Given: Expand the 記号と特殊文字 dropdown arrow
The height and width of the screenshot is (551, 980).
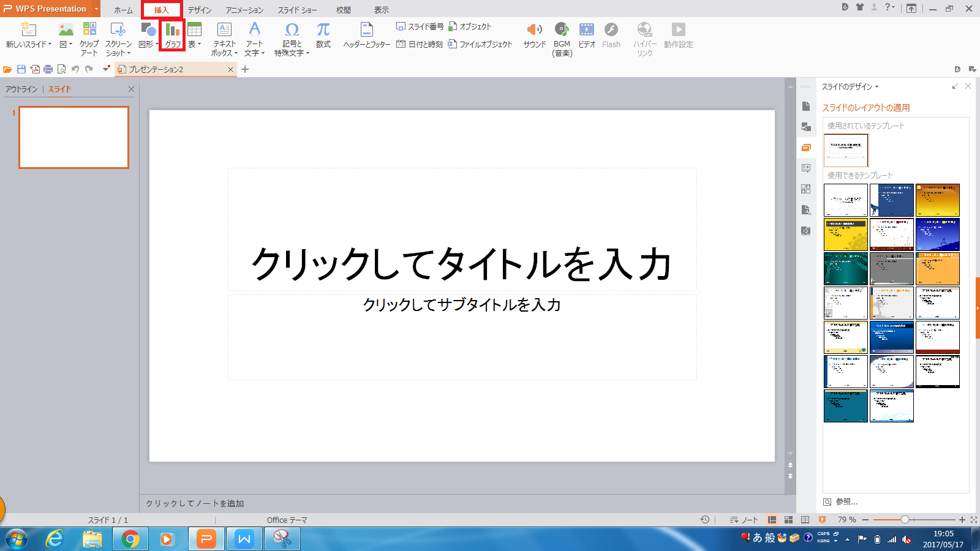Looking at the screenshot, I should tap(307, 53).
